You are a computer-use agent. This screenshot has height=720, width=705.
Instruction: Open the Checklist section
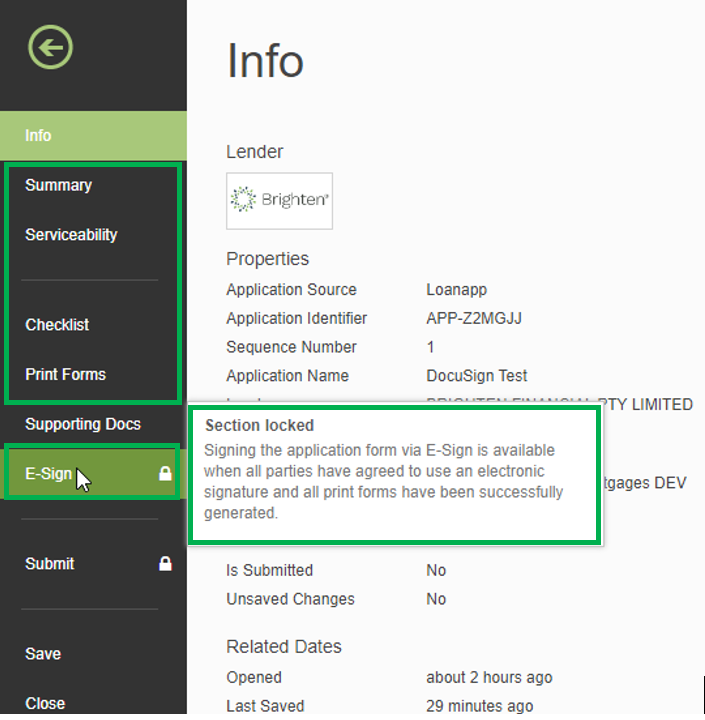(x=57, y=325)
